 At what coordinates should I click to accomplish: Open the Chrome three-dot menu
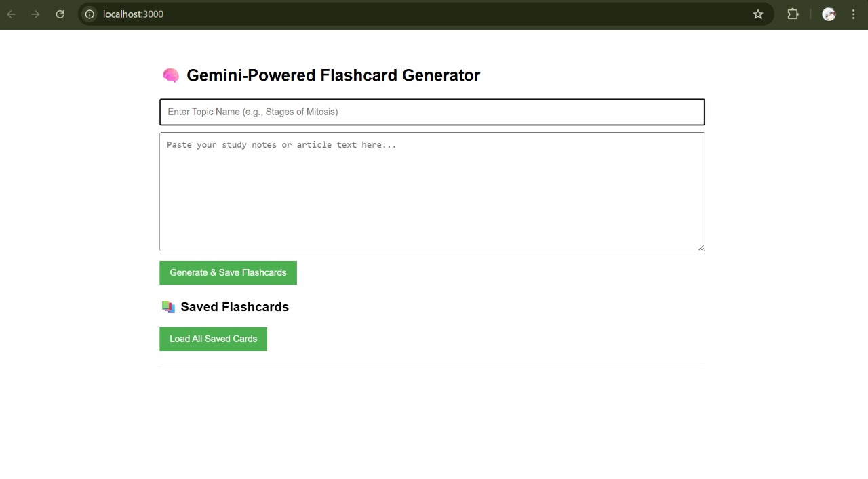click(x=853, y=14)
